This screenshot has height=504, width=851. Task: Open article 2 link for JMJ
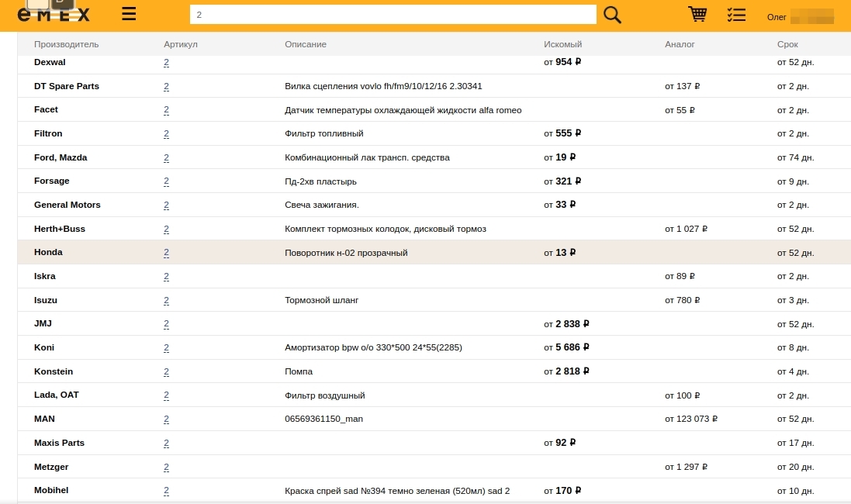pos(166,324)
